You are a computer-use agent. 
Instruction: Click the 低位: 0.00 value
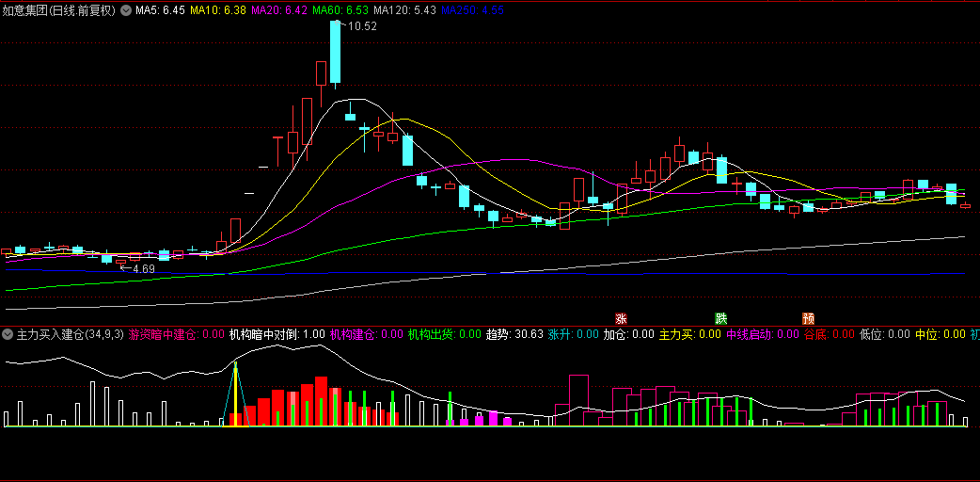[885, 334]
